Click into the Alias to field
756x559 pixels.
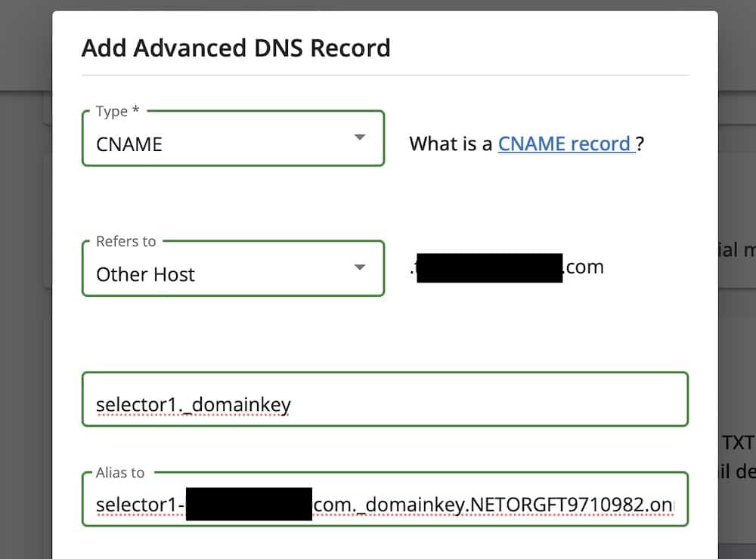point(384,504)
